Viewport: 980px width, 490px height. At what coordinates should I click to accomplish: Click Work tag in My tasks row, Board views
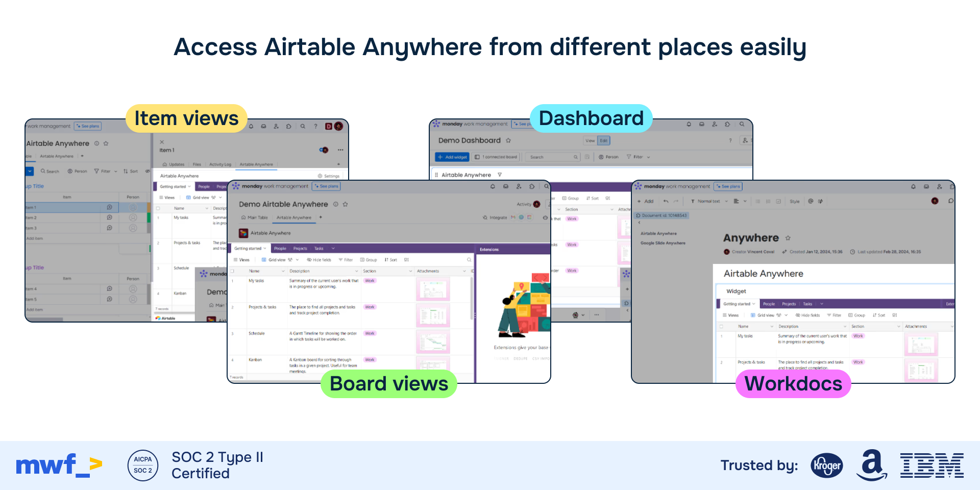370,281
